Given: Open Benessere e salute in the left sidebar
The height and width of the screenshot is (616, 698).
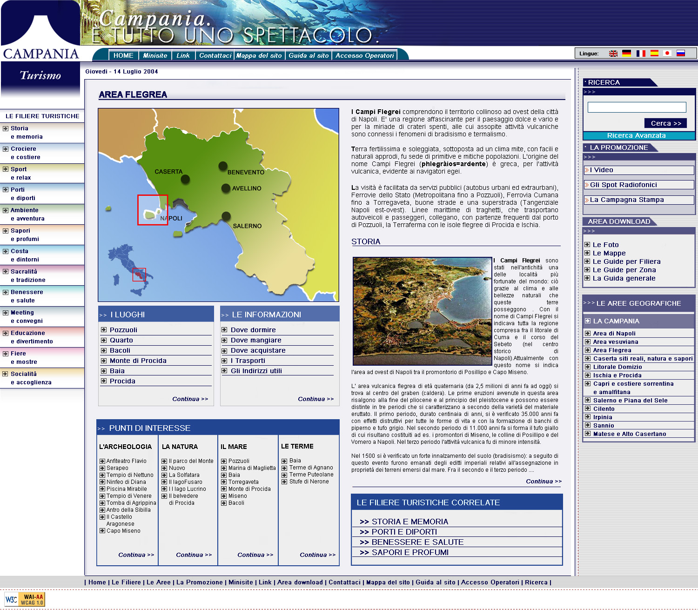Looking at the screenshot, I should click(27, 296).
